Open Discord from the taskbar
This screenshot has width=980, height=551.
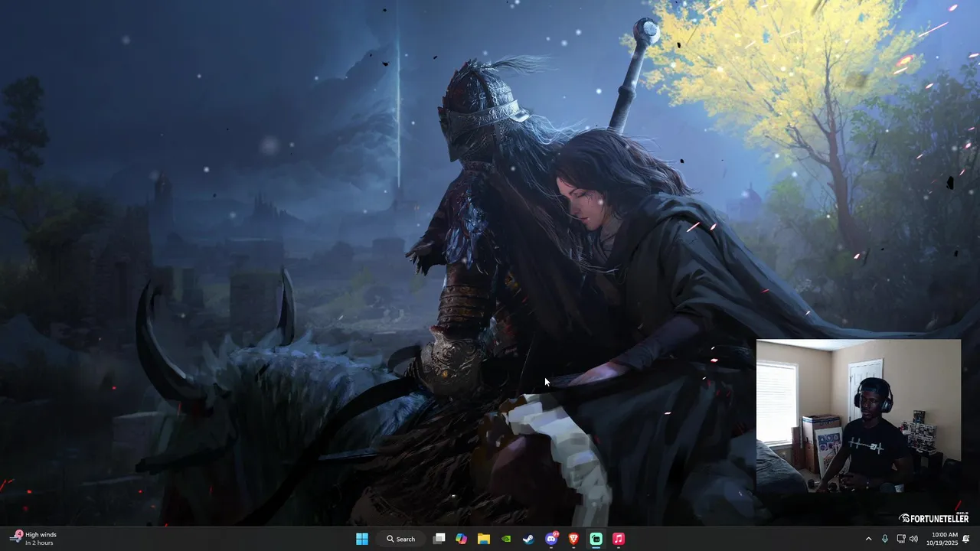(551, 539)
